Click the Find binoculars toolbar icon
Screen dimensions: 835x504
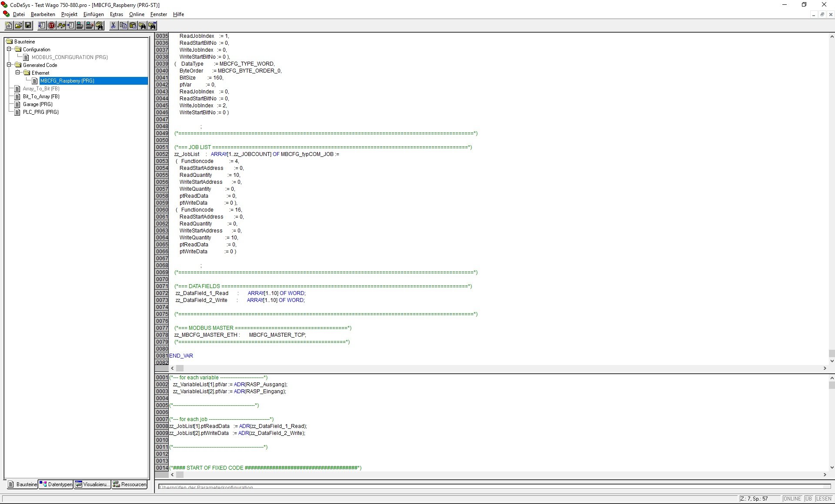142,26
